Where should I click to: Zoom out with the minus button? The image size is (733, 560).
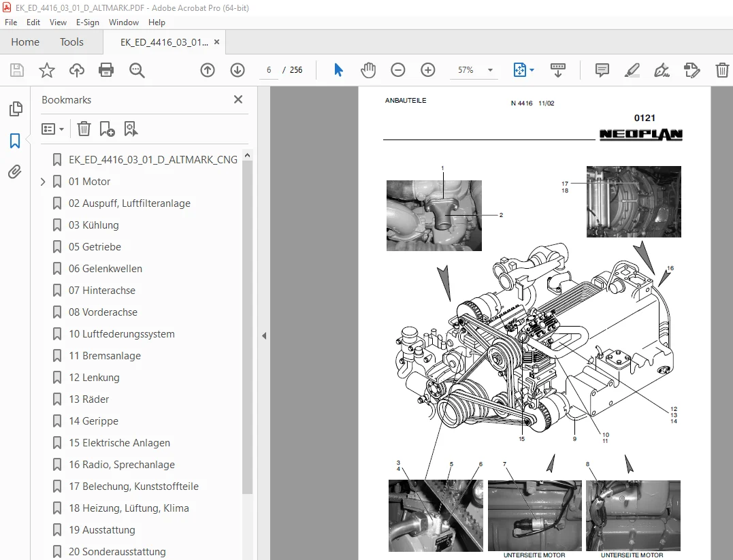[398, 70]
